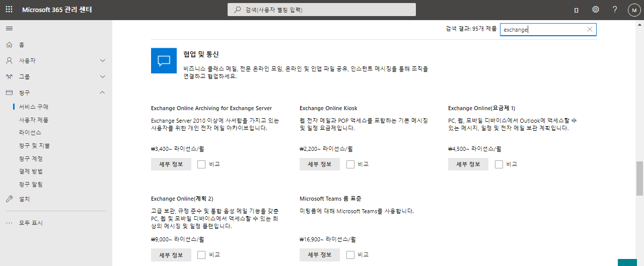Screen dimensions: 644x266
Task: Click the Exchange Online Kiosk product title
Action: click(328, 108)
